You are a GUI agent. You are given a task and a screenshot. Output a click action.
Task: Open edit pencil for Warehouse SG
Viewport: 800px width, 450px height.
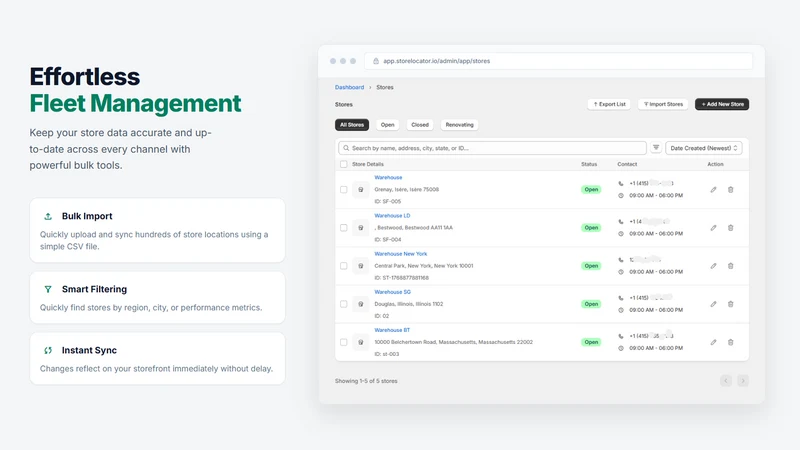pos(713,304)
